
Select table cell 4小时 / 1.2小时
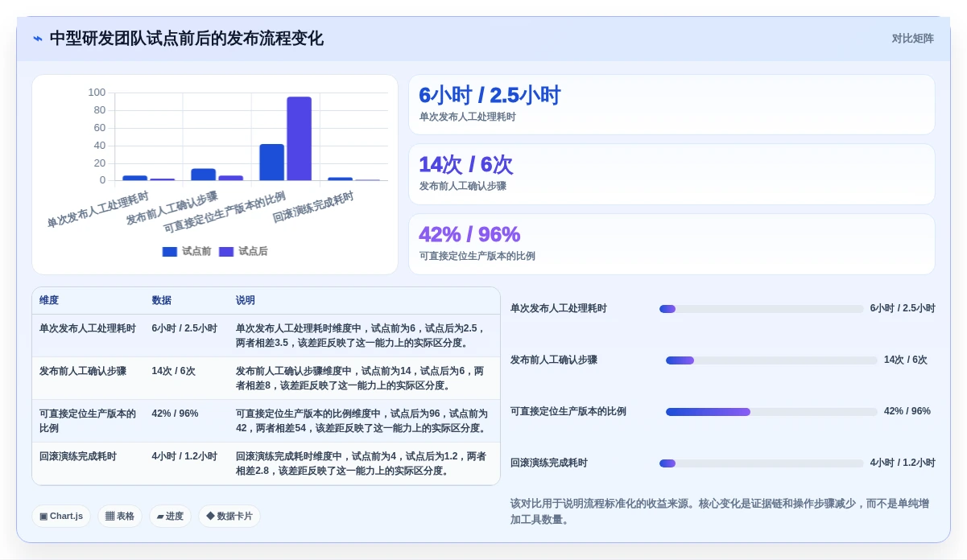pos(184,456)
